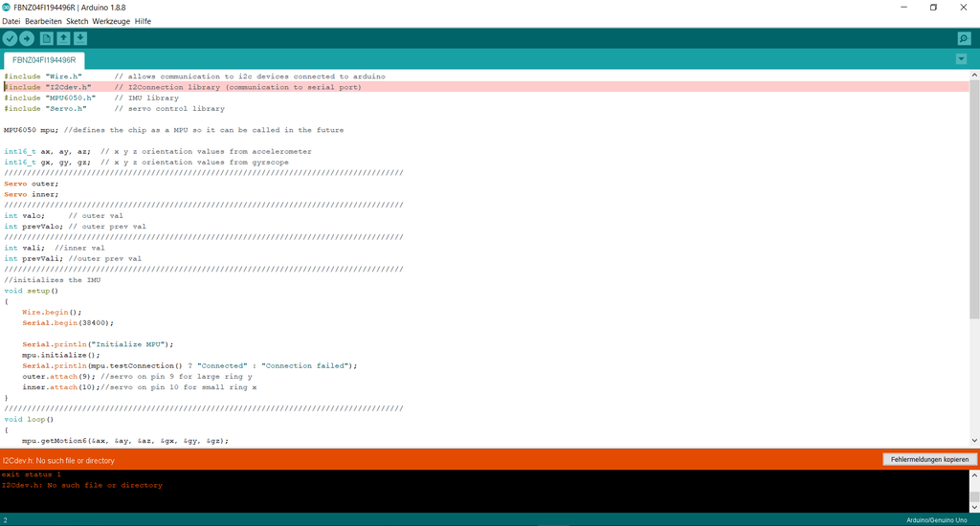Click console scrollbar down arrow
The image size is (980, 526).
pos(974,507)
